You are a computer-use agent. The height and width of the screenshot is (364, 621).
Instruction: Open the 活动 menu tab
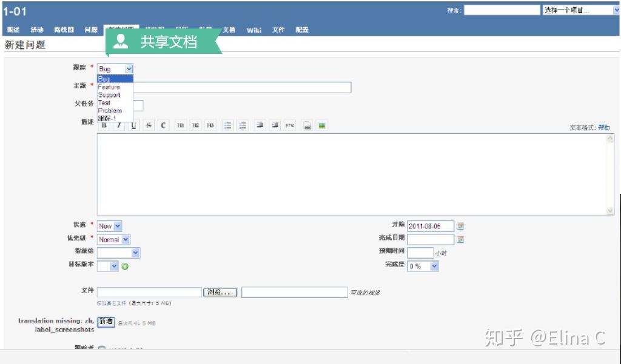[37, 29]
